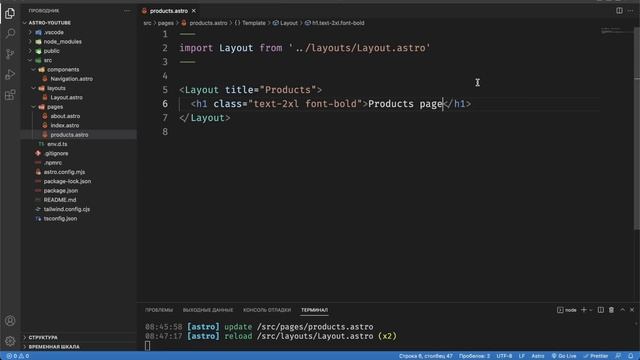Open editor more actions ellipsis menu
This screenshot has width=640, height=360.
pyautogui.click(x=631, y=11)
